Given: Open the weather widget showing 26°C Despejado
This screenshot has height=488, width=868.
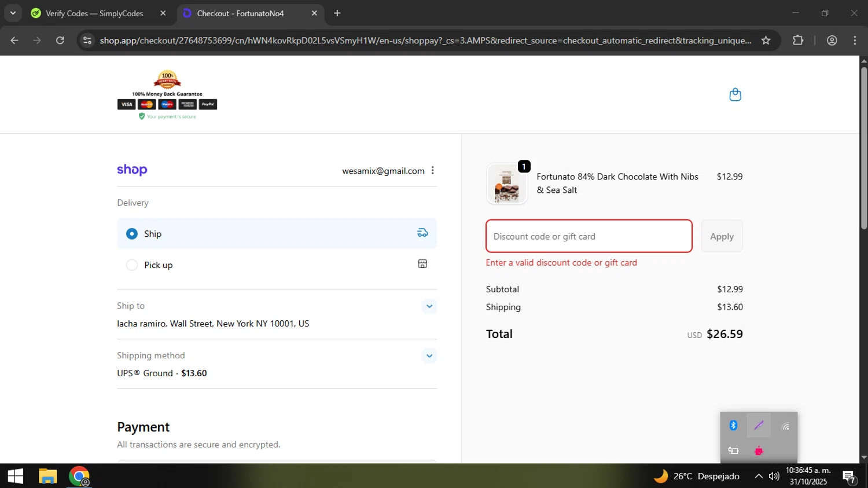Looking at the screenshot, I should click(x=696, y=476).
